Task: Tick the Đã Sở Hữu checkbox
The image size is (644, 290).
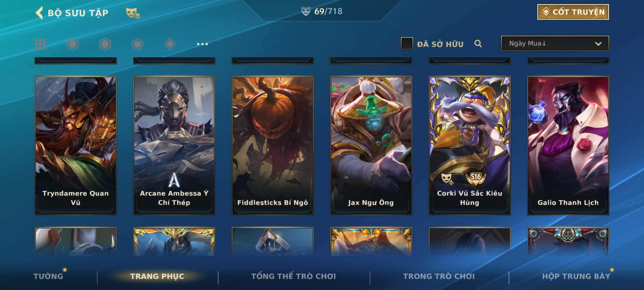Action: click(x=407, y=43)
